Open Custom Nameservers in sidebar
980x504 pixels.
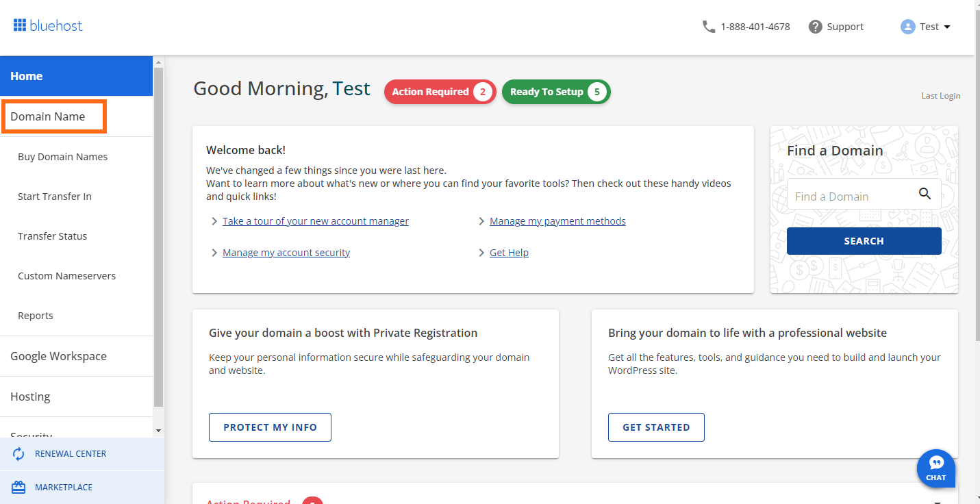tap(66, 276)
